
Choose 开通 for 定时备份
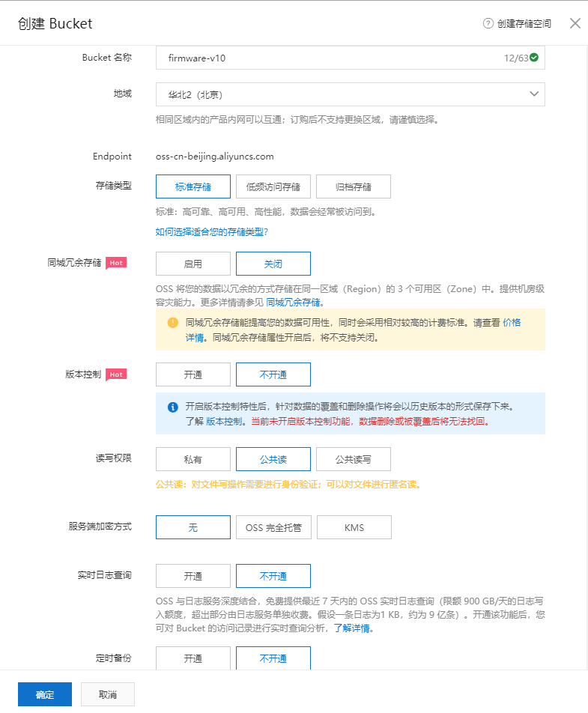pyautogui.click(x=193, y=658)
